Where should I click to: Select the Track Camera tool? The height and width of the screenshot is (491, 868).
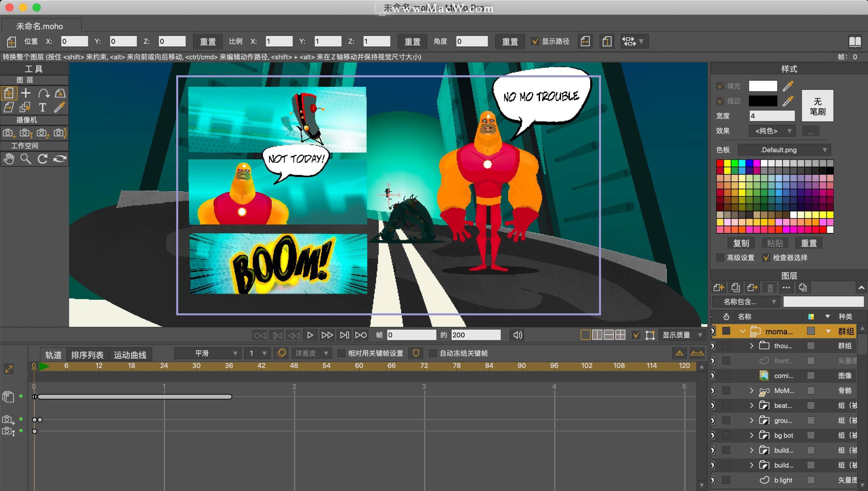pyautogui.click(x=9, y=133)
